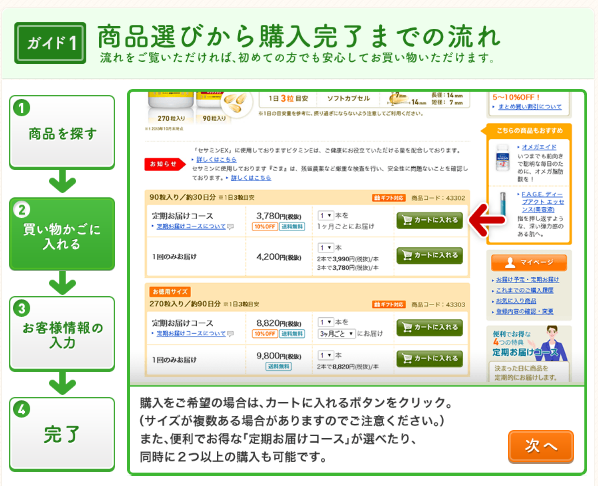Viewport: 598px width, 486px height.
Task: Click こちらの商品もおすすめ header
Action: tap(529, 131)
